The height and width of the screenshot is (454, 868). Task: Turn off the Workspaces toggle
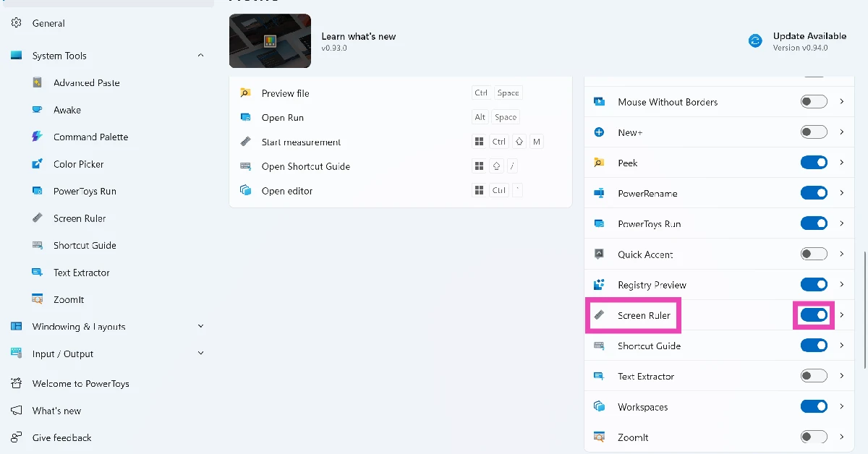(814, 406)
